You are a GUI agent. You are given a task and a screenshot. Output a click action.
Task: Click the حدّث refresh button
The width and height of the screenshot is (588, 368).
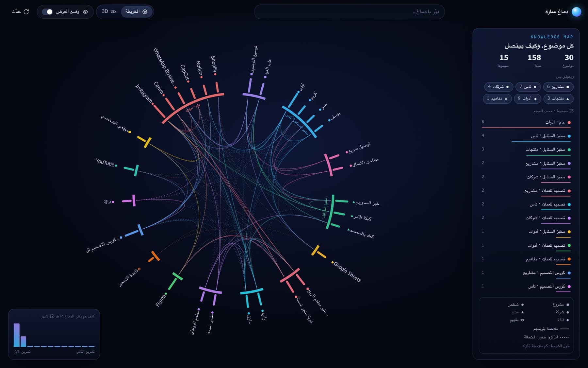[21, 11]
